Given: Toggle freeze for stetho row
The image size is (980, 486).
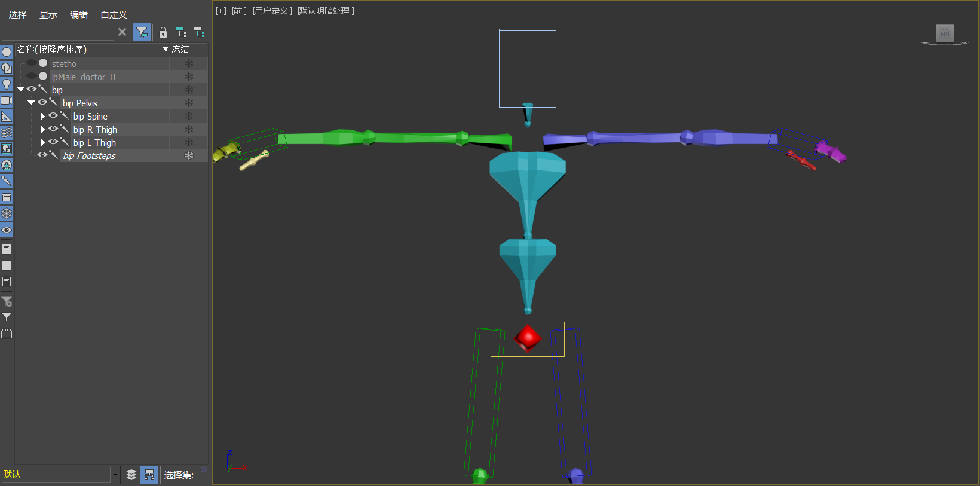Looking at the screenshot, I should click(189, 63).
